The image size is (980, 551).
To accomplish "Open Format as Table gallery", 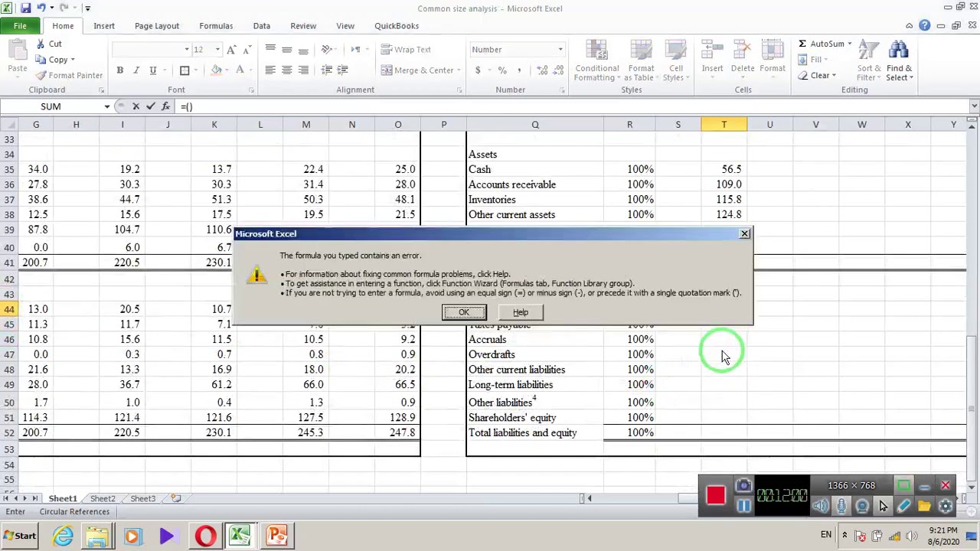I will click(x=640, y=61).
